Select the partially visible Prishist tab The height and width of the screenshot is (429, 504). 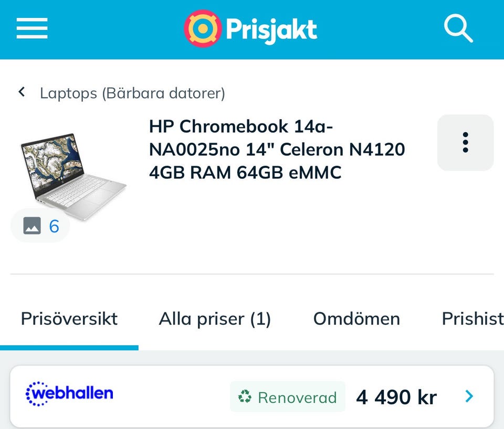472,319
